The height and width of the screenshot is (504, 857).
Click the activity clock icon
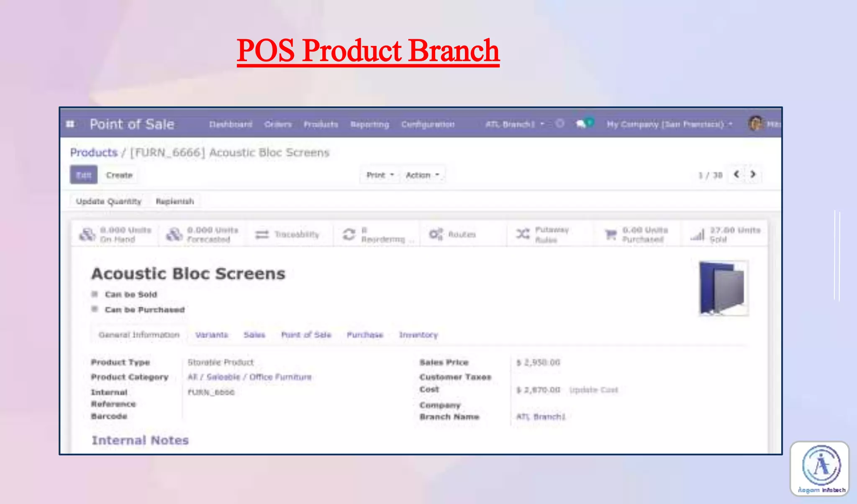559,123
